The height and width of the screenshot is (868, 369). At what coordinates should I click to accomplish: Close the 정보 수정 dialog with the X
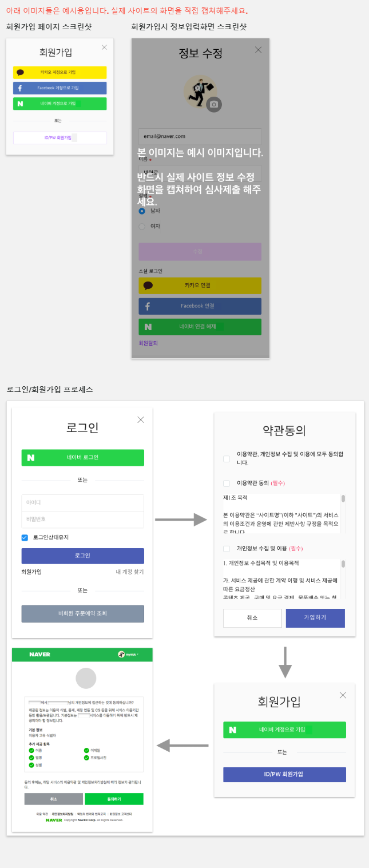pos(258,50)
